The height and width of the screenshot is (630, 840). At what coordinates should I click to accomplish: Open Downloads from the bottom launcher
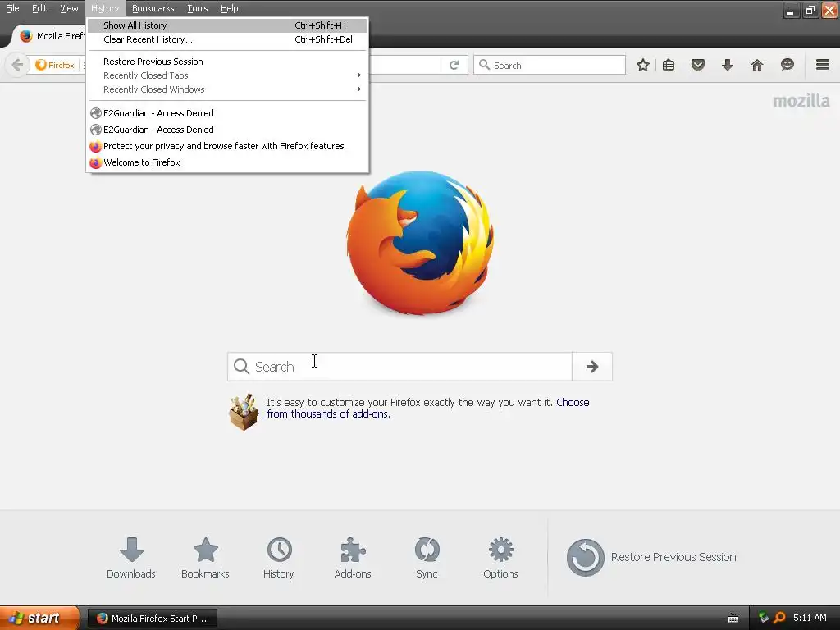click(x=131, y=558)
